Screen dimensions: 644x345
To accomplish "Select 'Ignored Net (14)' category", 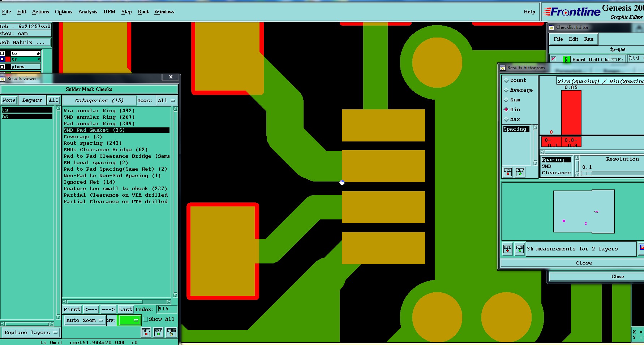I will pos(89,182).
